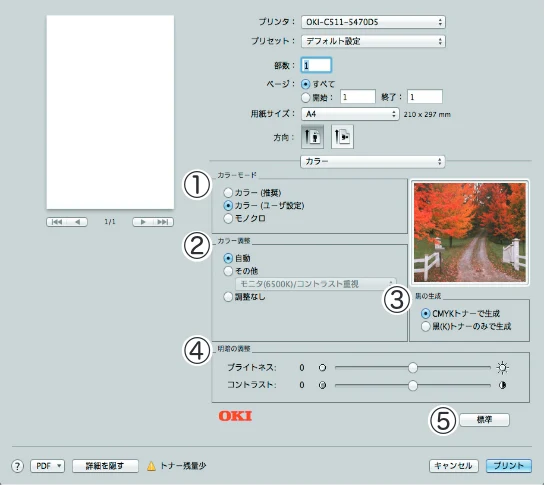Select 黒(K)トナーのみで生成 option
Viewport: 545px width, 485px height.
[425, 326]
